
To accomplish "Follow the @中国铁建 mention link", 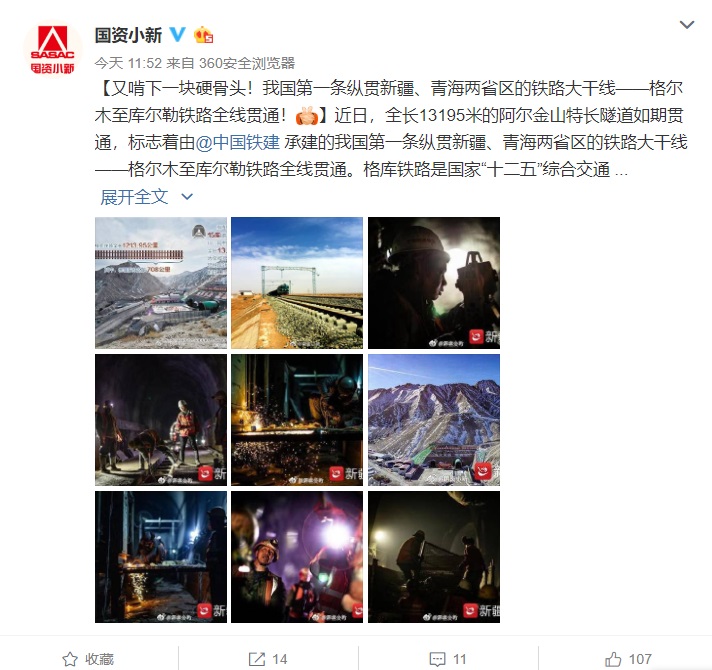I will coord(237,143).
